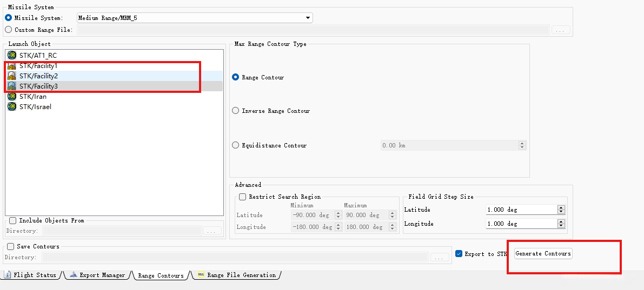Screen dimensions: 644x290
Task: Click the STK/Facility3 facility icon
Action: click(x=12, y=86)
